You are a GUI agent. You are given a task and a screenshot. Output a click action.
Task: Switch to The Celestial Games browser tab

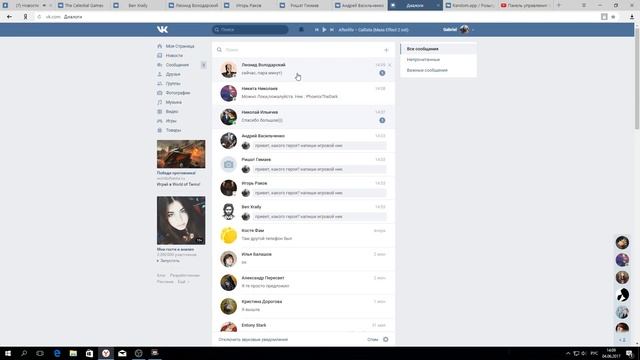(x=83, y=5)
